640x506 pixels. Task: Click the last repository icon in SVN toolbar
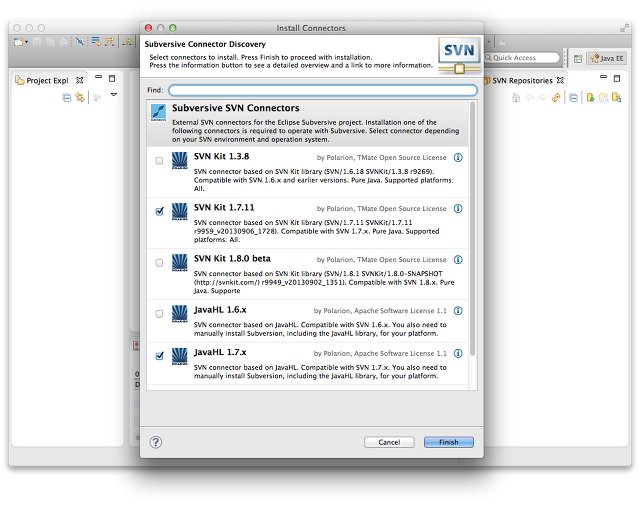[617, 98]
